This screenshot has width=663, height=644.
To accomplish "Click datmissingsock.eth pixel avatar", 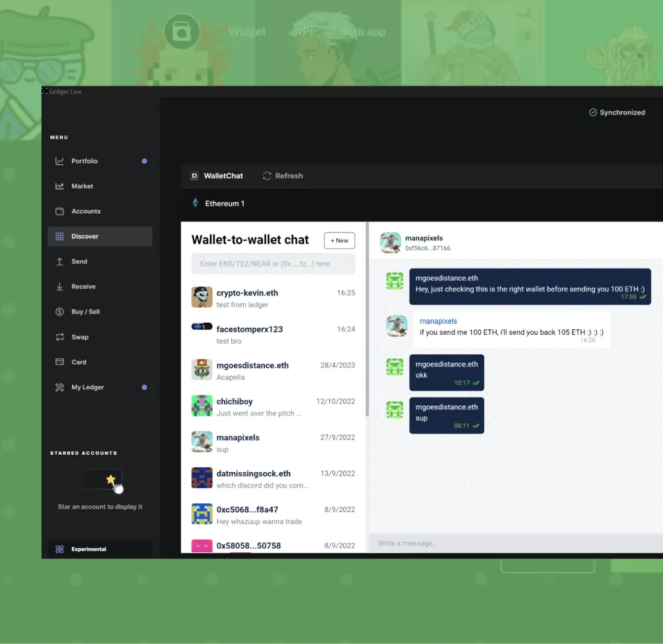I will (202, 478).
